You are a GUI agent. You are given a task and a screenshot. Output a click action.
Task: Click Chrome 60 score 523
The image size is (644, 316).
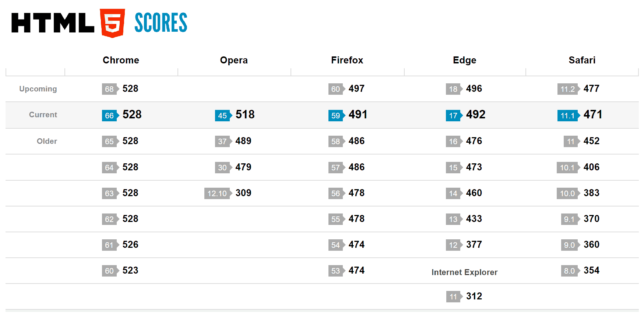click(x=130, y=270)
